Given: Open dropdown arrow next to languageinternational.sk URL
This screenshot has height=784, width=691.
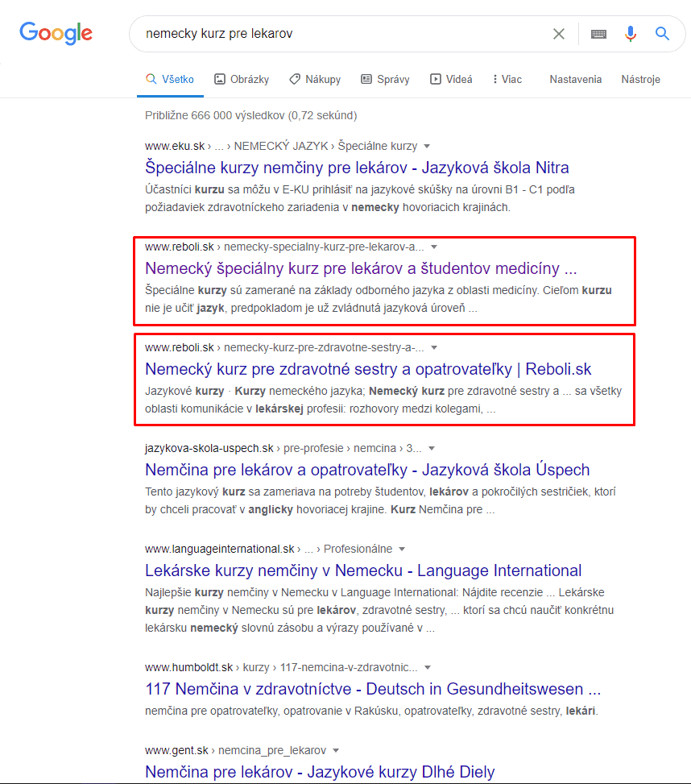Looking at the screenshot, I should tap(402, 549).
